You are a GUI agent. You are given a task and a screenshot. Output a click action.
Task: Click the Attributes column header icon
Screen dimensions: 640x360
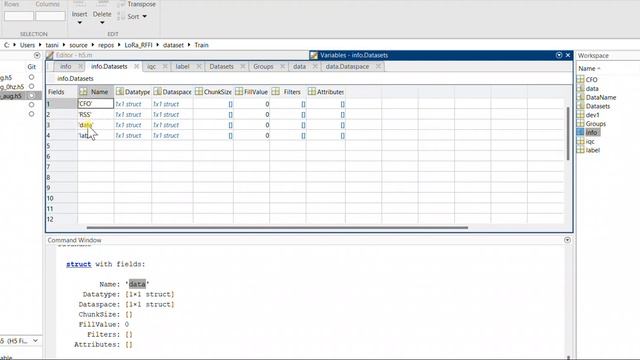(x=312, y=92)
